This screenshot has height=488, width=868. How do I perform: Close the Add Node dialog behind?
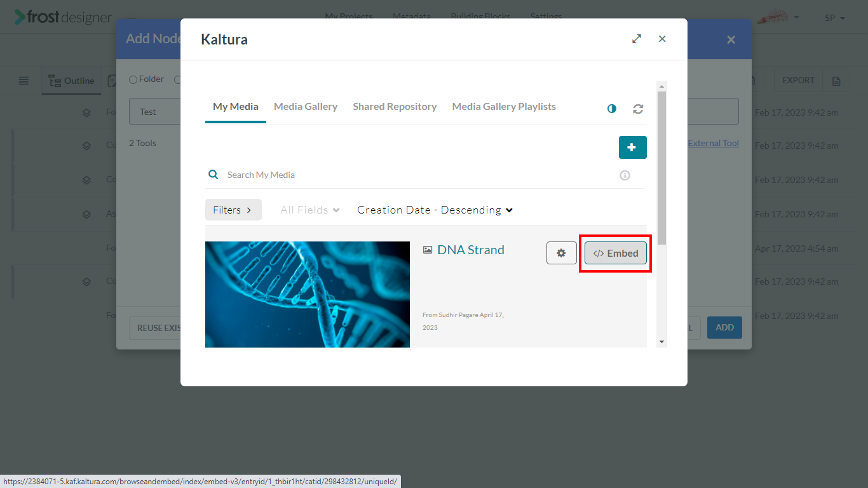click(x=731, y=39)
